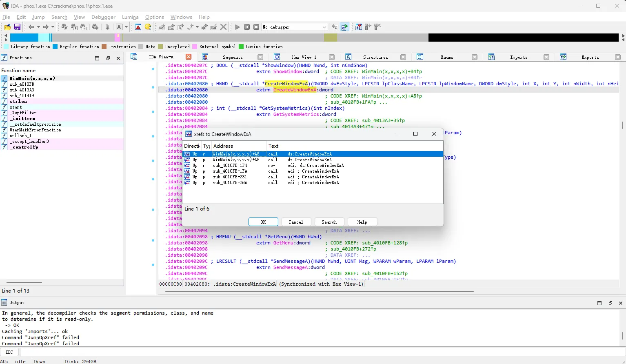626x364 pixels.
Task: Open the Jump menu
Action: point(38,17)
